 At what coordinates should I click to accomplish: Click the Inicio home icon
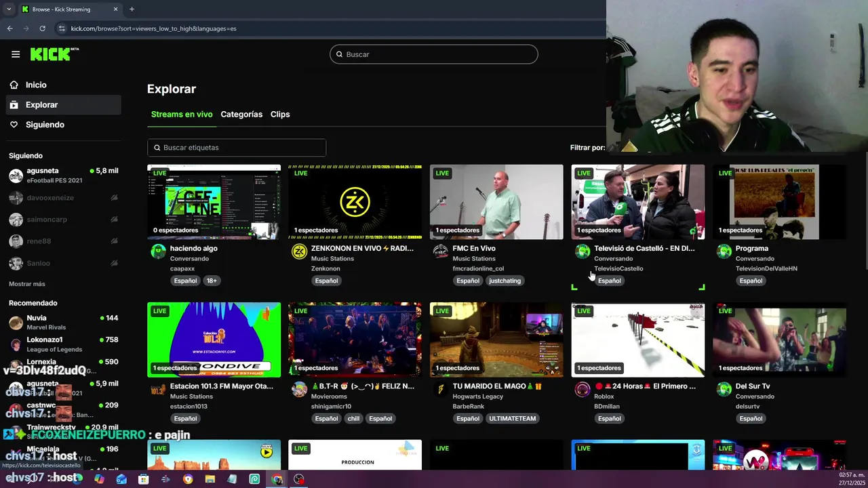[14, 85]
